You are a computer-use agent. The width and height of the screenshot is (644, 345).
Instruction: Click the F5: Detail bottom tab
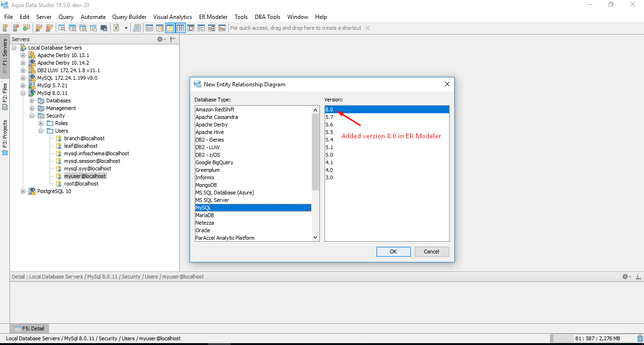coord(29,328)
